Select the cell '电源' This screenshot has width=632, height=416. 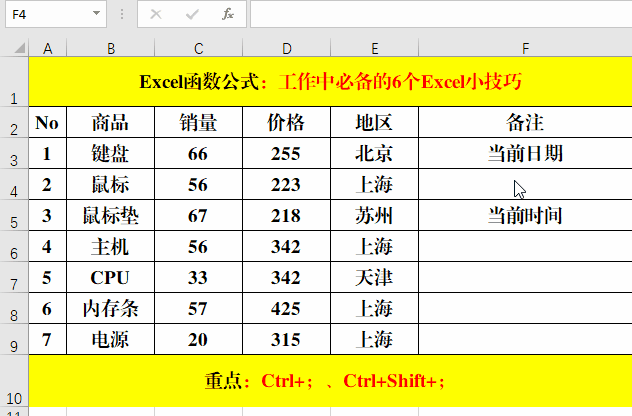pos(110,339)
